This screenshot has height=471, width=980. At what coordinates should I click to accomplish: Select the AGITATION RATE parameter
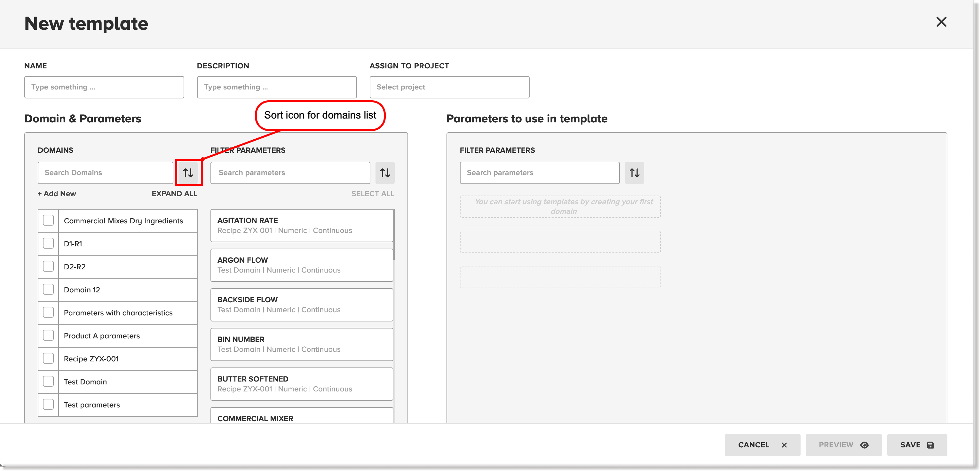301,225
